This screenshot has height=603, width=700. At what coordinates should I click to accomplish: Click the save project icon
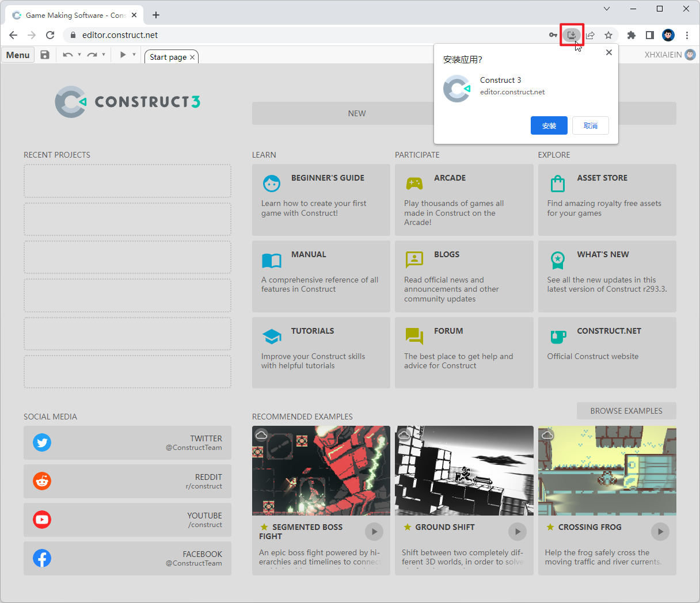pos(45,55)
